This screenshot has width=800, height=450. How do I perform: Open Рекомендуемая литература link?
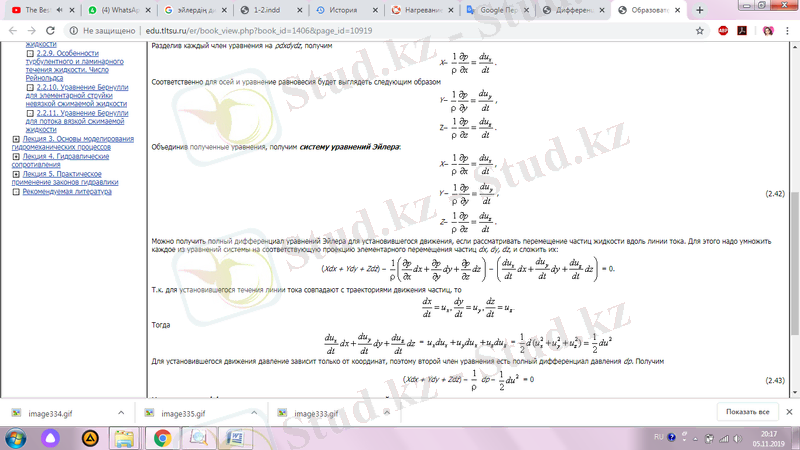coord(67,191)
